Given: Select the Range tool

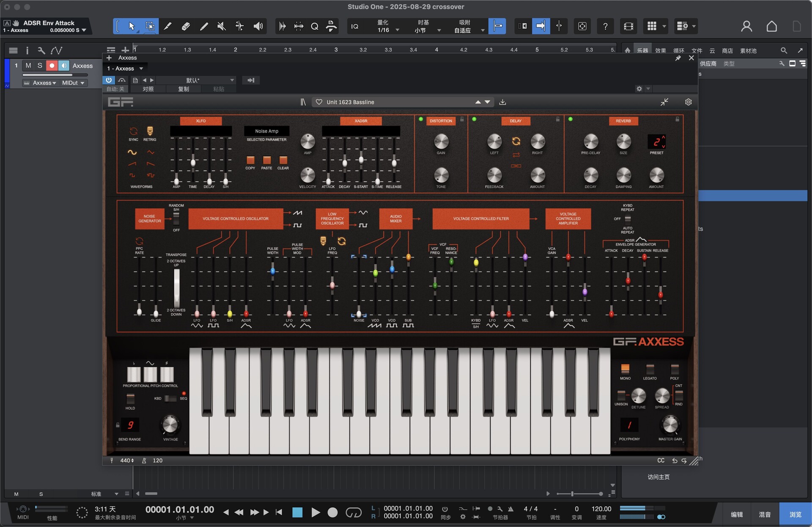Looking at the screenshot, I should coord(150,26).
